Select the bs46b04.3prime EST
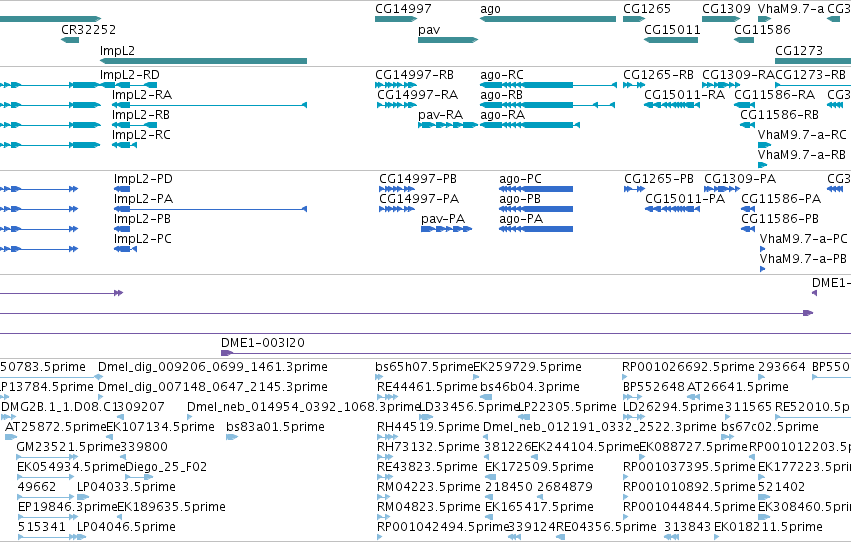The width and height of the screenshot is (851, 542). coord(486,397)
